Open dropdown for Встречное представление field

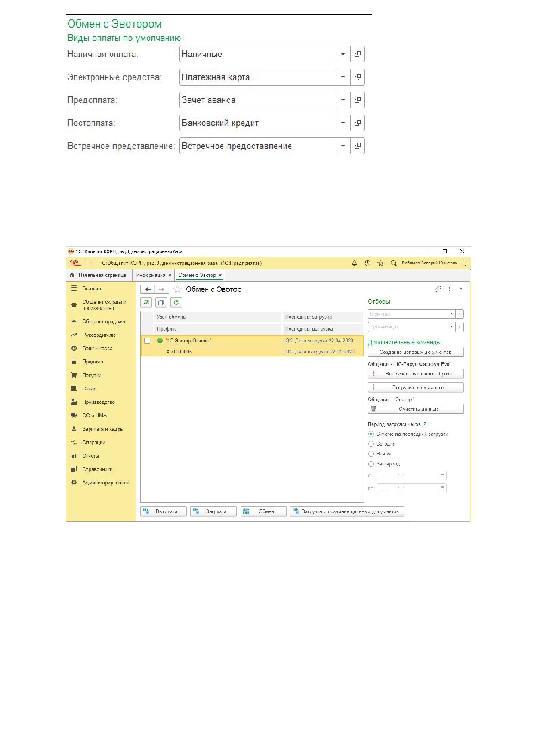click(343, 146)
